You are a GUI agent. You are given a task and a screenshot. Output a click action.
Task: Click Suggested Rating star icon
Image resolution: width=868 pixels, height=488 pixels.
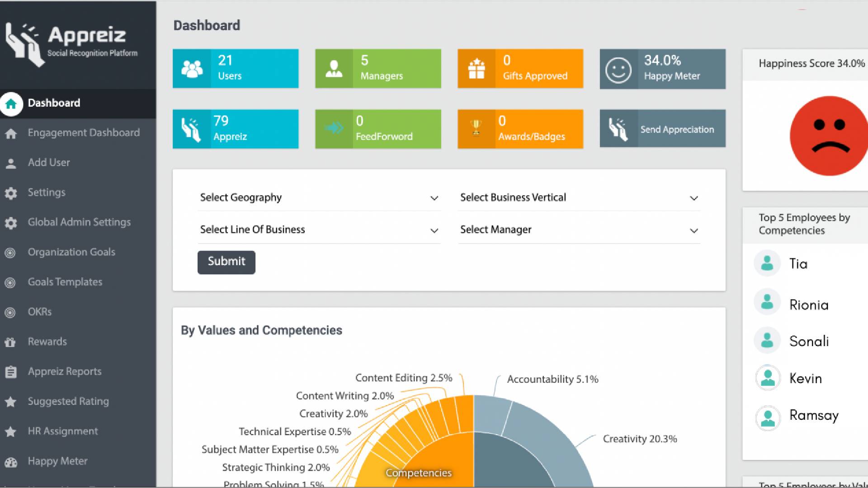click(11, 402)
